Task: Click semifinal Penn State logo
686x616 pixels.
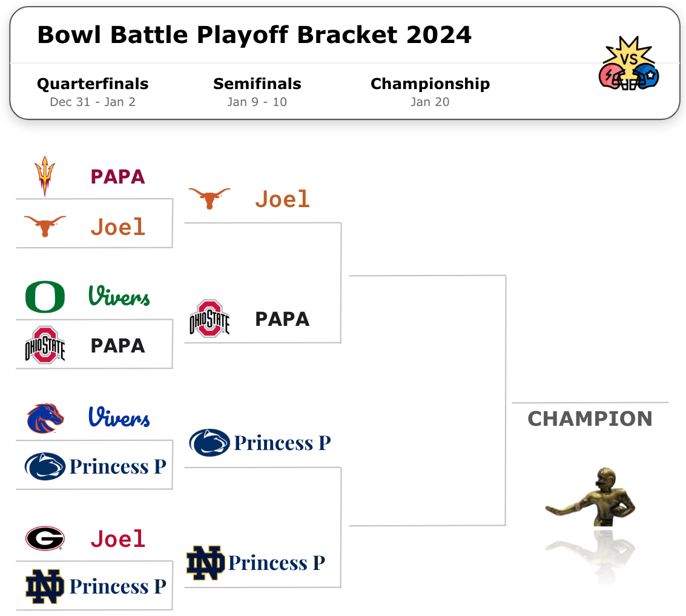Action: coord(209,443)
